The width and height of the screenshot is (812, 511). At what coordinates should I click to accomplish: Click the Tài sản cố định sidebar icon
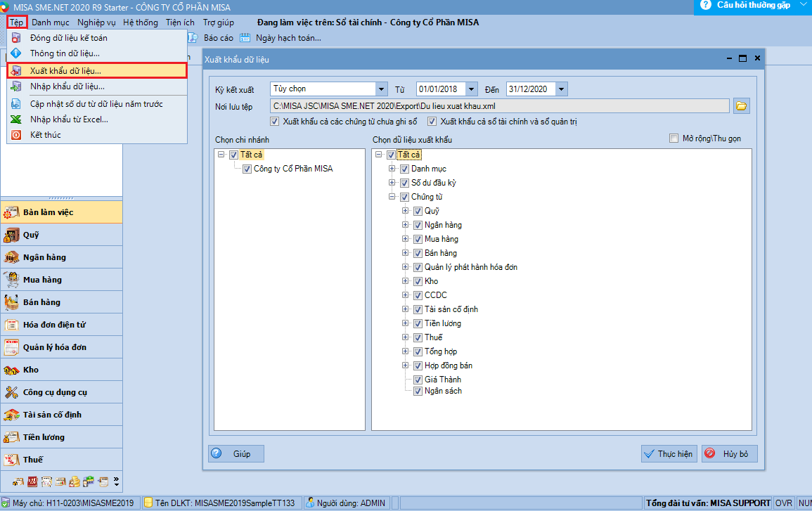tap(11, 415)
